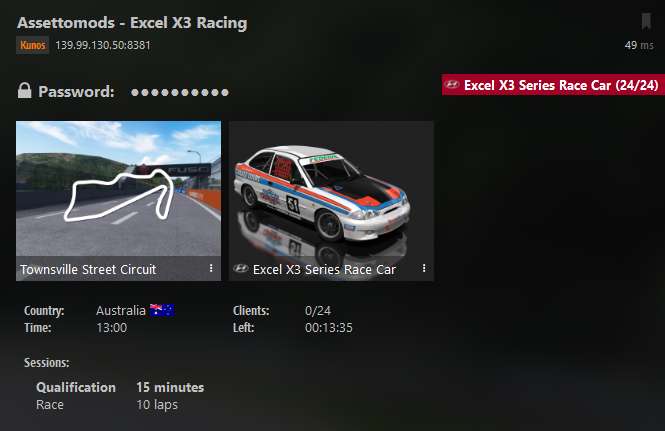Click the bookmark icon to favorite this server
This screenshot has width=665, height=431.
pos(646,21)
